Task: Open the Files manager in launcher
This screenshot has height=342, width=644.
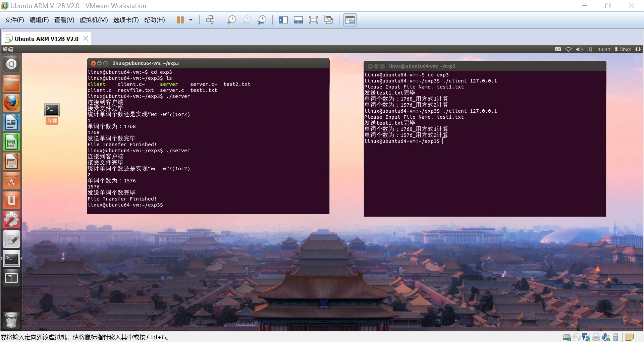Action: (x=11, y=83)
